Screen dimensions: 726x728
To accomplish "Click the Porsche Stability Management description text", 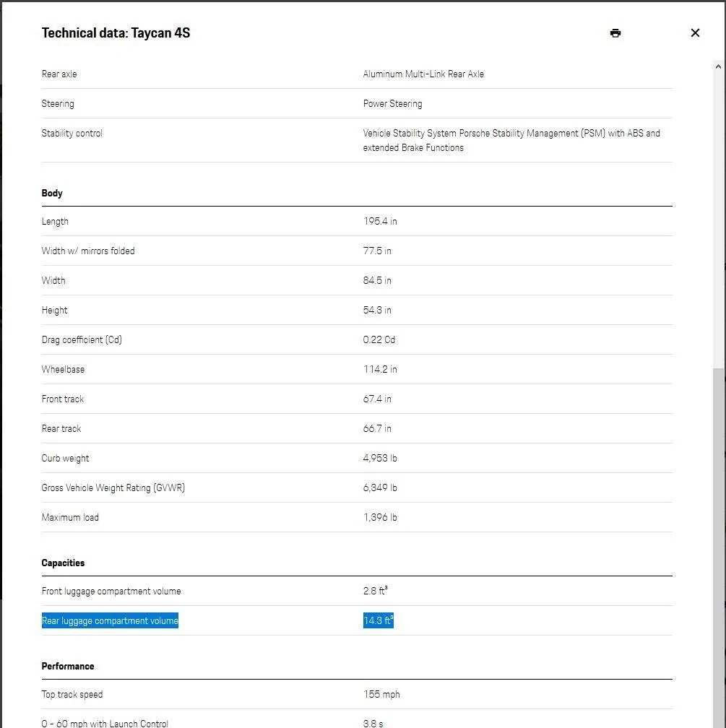I will tap(511, 140).
